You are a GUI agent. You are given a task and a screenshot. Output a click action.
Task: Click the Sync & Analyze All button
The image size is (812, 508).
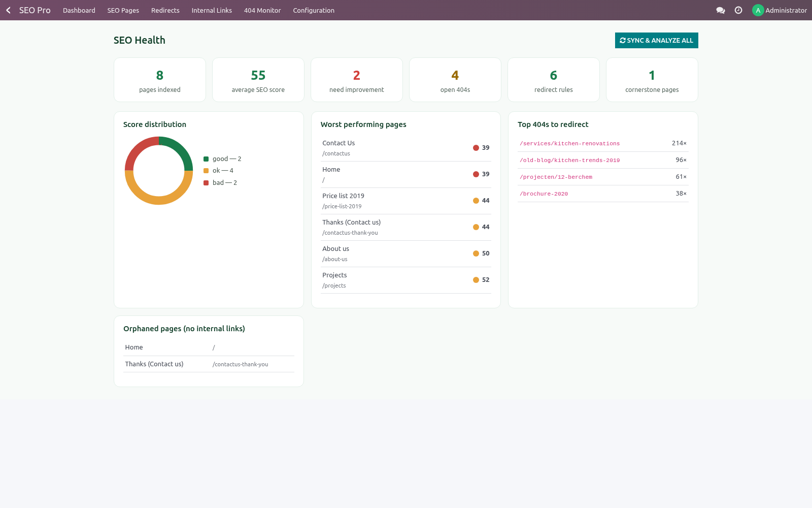[657, 40]
